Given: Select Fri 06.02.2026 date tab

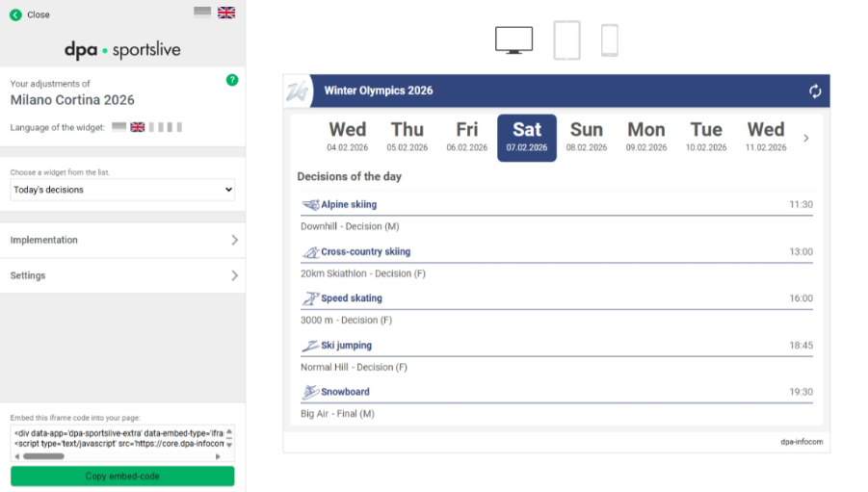Looking at the screenshot, I should [466, 137].
